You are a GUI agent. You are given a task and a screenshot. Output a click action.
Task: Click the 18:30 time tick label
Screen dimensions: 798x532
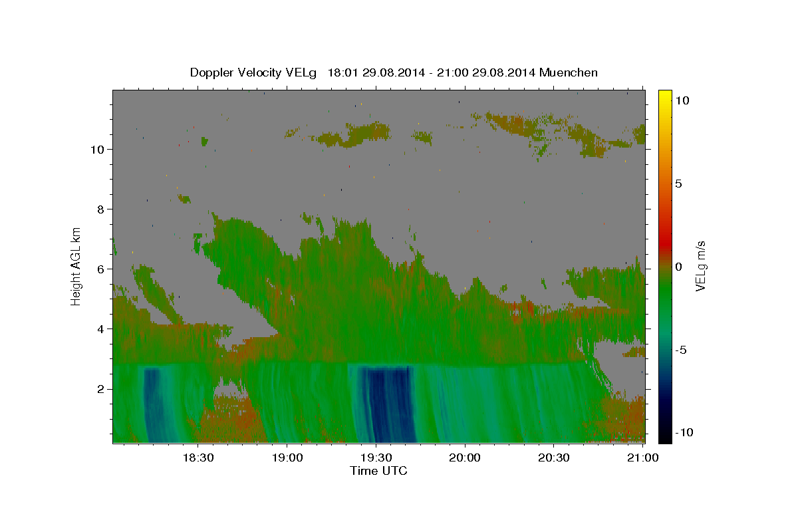(x=198, y=458)
